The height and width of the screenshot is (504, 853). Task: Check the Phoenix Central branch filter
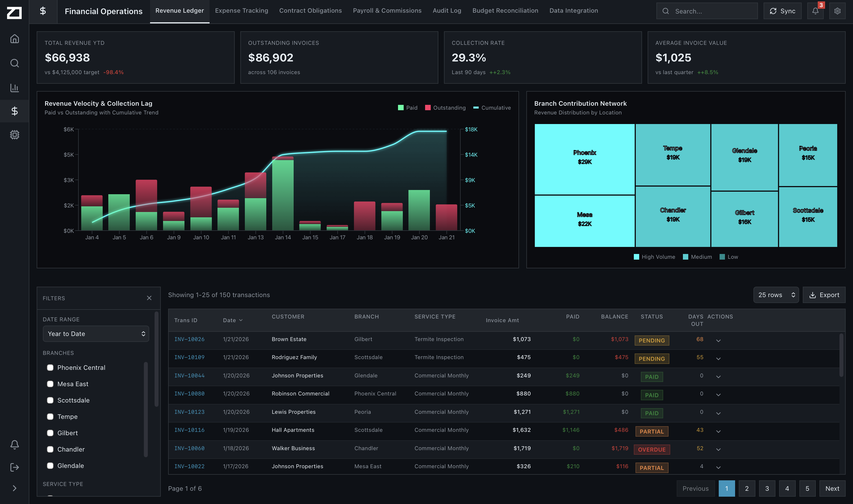pos(50,368)
